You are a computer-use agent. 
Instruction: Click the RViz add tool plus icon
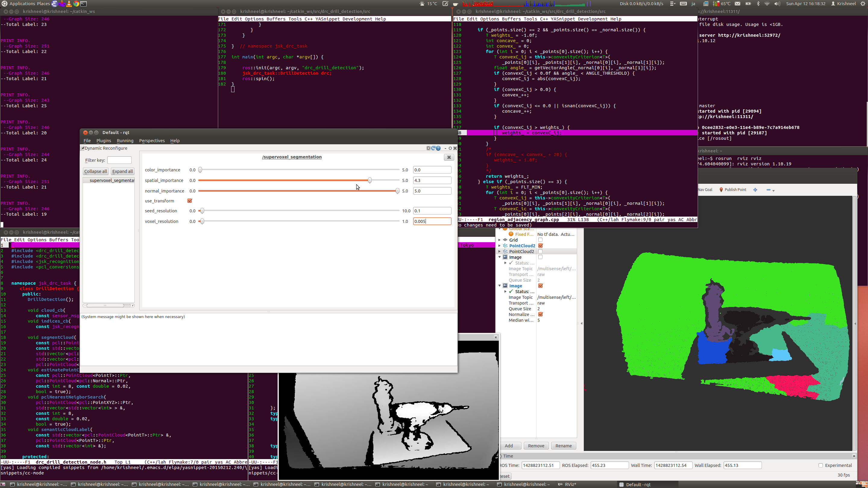point(755,189)
